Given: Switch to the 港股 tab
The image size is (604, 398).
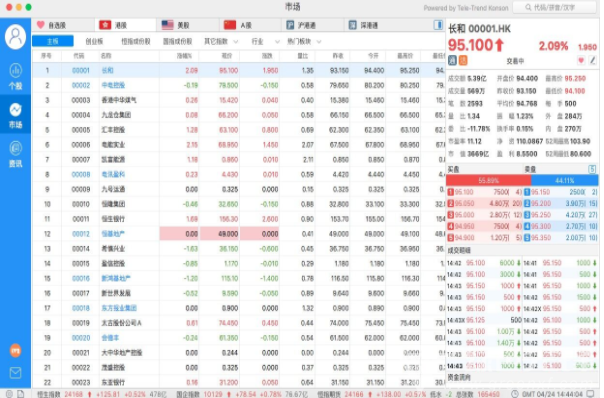Looking at the screenshot, I should 126,25.
